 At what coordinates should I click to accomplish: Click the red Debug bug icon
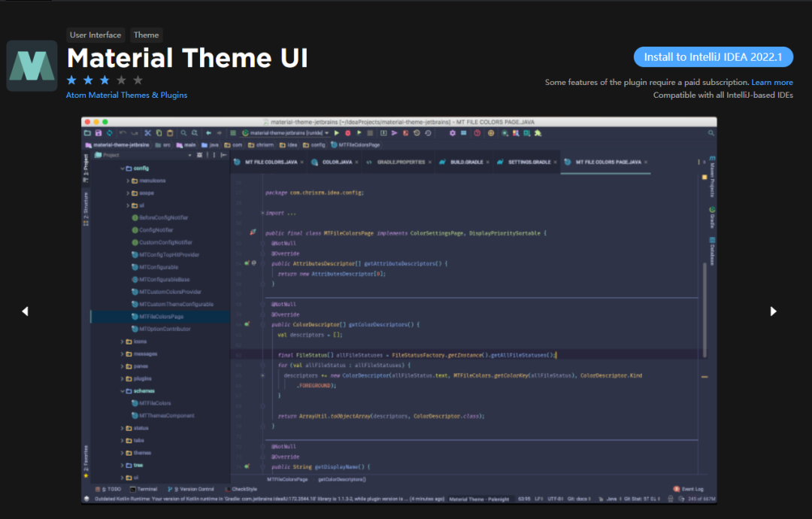(x=348, y=133)
